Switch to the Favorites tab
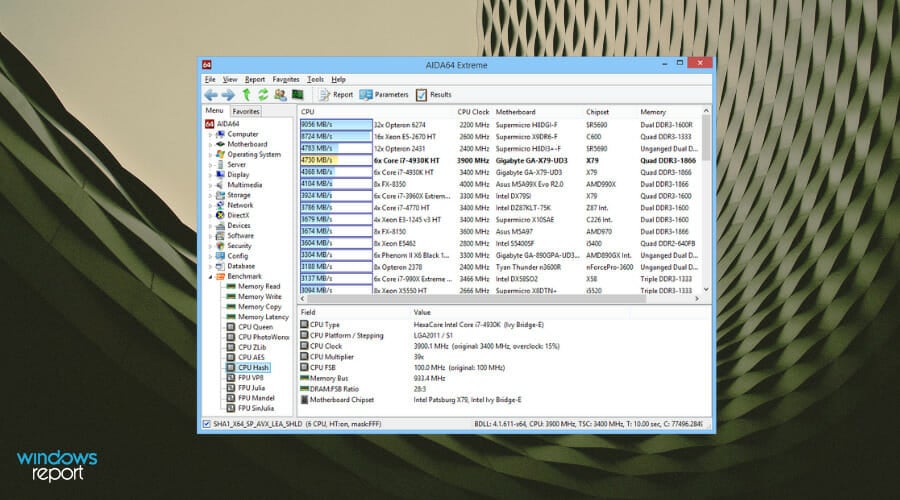The image size is (900, 500). click(246, 111)
